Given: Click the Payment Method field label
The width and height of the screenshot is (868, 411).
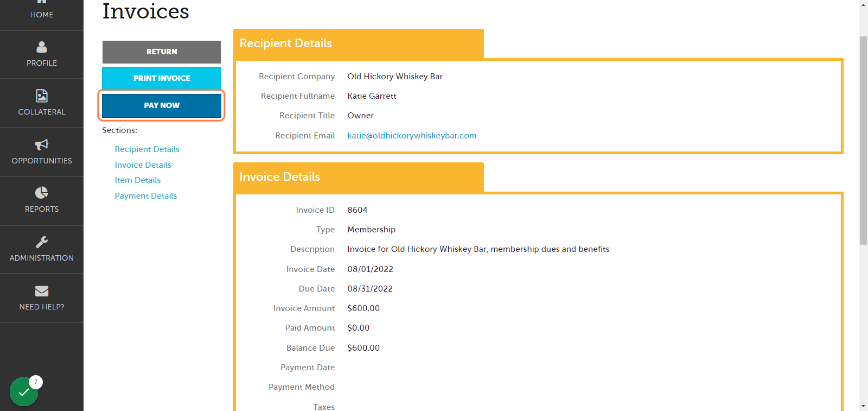Looking at the screenshot, I should pos(302,387).
